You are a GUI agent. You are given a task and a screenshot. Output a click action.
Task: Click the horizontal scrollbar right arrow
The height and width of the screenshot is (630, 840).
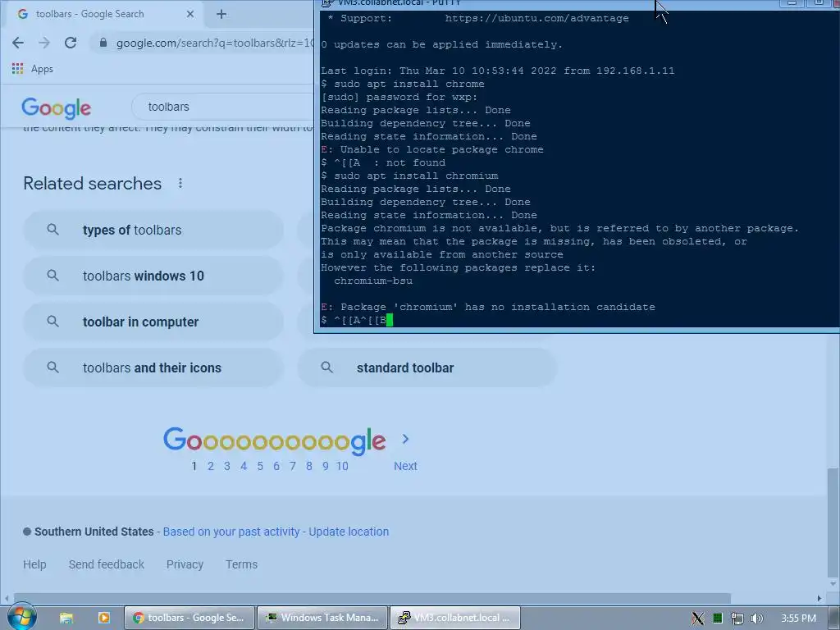click(819, 598)
